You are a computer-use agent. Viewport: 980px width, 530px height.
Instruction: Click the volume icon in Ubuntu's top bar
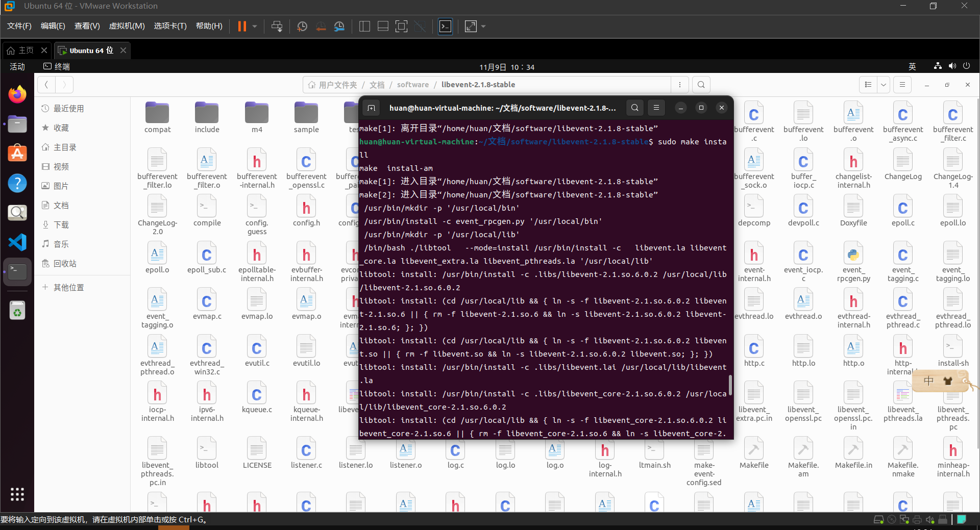(952, 66)
